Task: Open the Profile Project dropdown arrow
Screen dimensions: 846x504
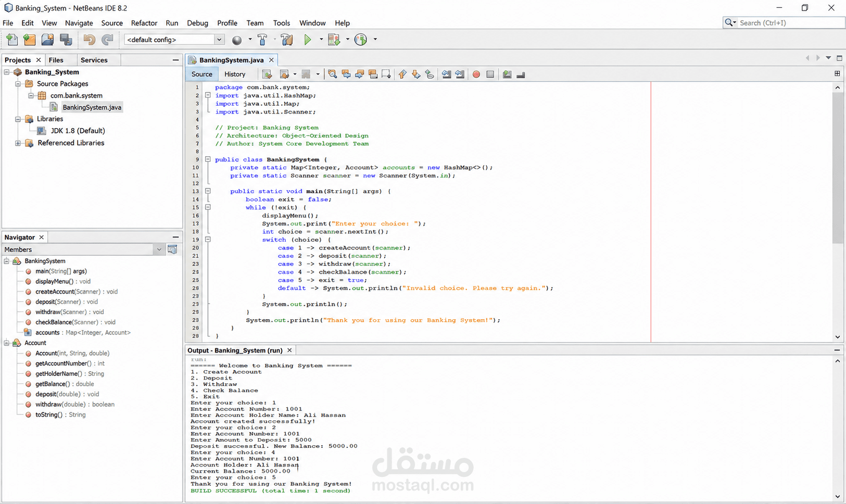Action: pyautogui.click(x=375, y=40)
